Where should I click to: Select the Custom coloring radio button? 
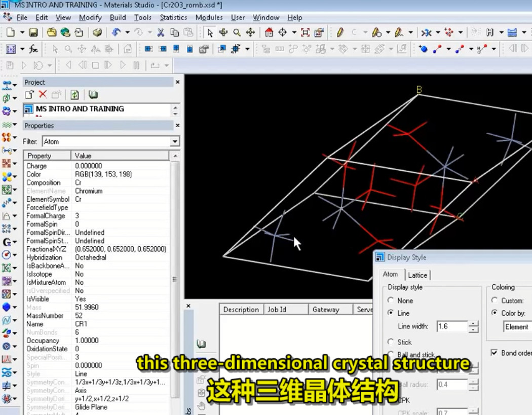[495, 300]
